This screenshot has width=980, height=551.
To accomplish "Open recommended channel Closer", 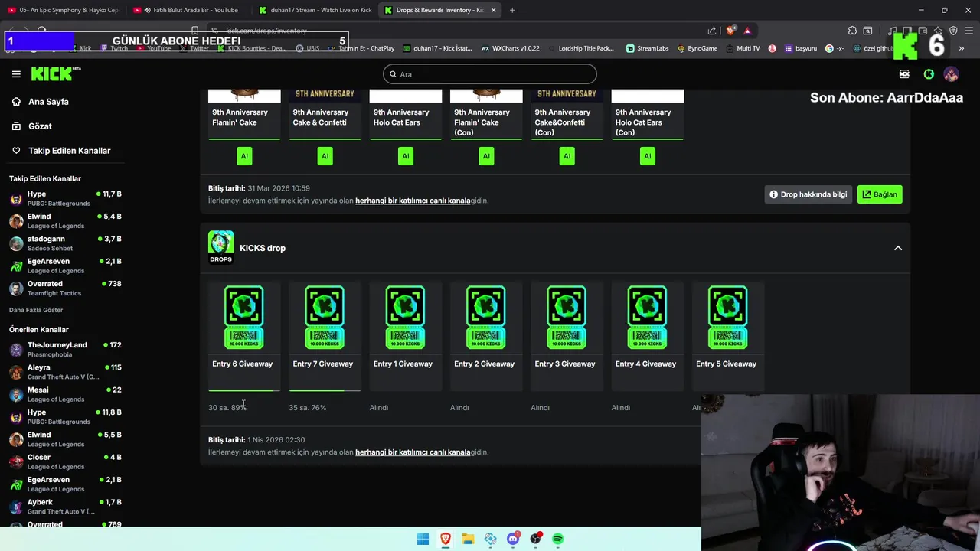I will tap(65, 461).
